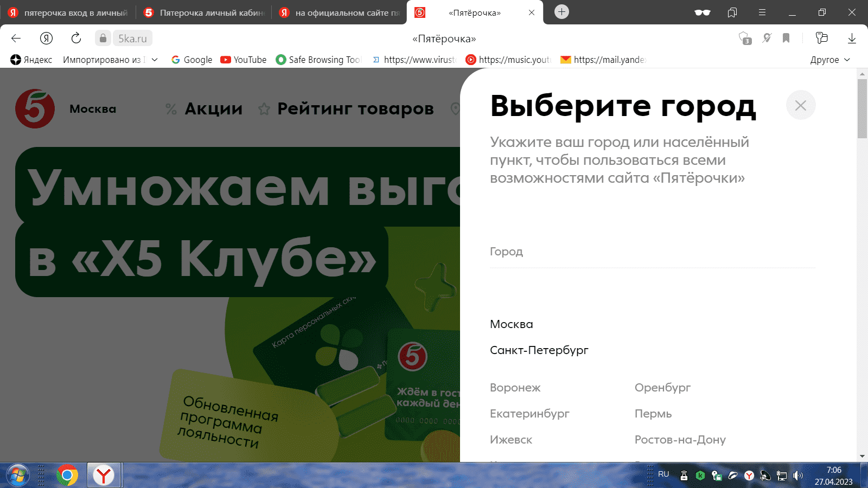Click scrollbar down arrow

(x=862, y=457)
